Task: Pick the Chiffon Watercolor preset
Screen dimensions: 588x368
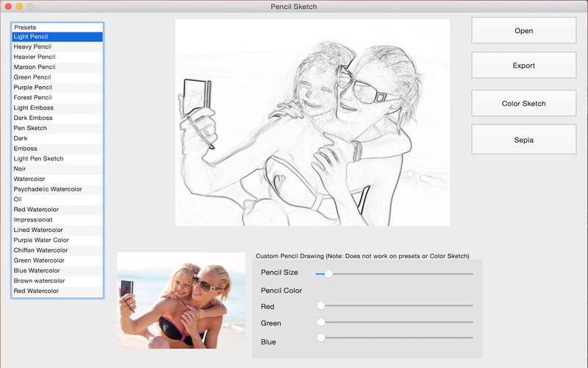Action: (57, 250)
